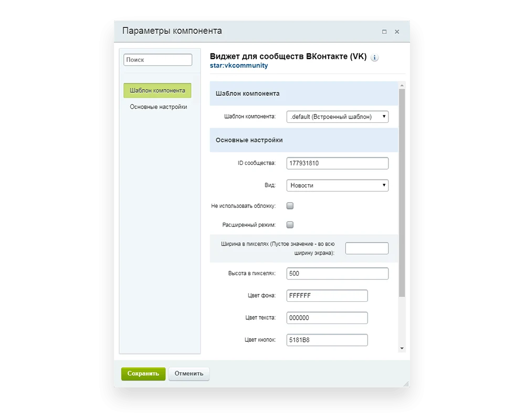Click the 'Отменить' button

[x=189, y=373]
